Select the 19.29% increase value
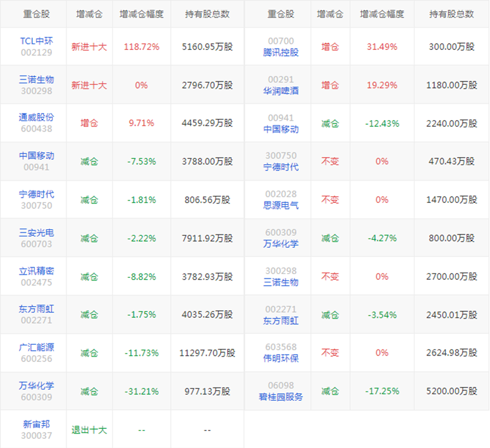The width and height of the screenshot is (490, 448). tap(382, 85)
